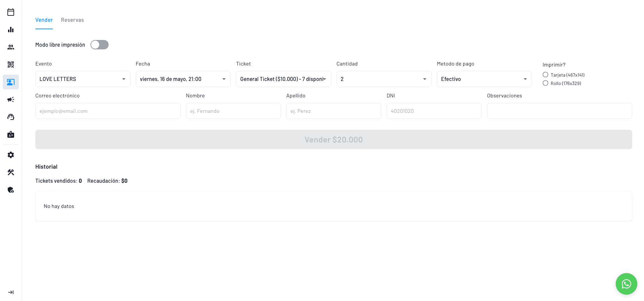
Task: Select the highlighted box office seller icon
Action: pos(11,82)
